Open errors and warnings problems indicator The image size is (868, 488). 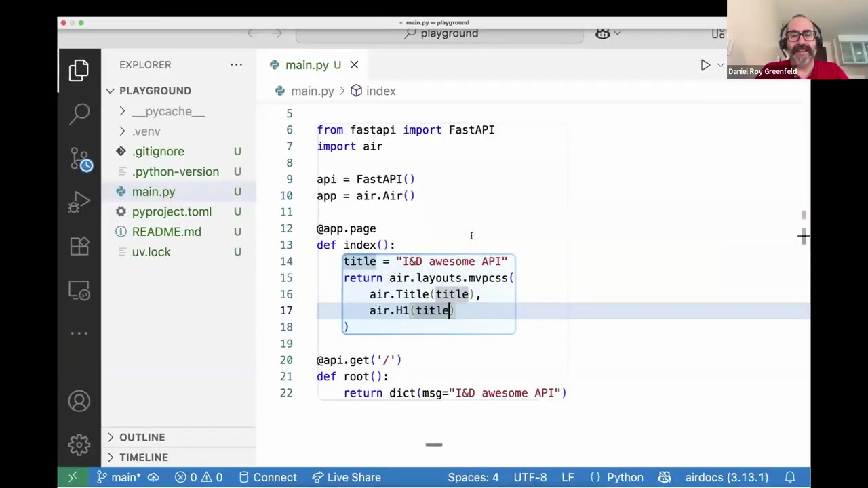tap(199, 477)
